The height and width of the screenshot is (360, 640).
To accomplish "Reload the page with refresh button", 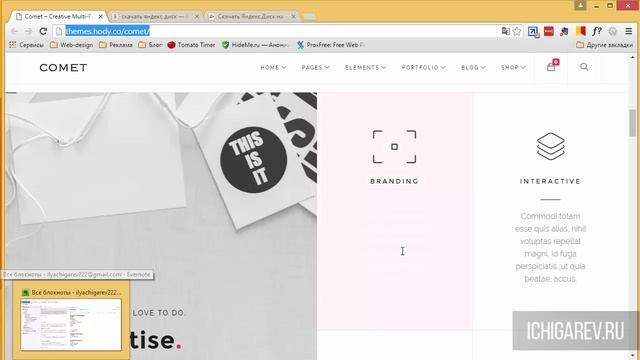I will point(43,31).
